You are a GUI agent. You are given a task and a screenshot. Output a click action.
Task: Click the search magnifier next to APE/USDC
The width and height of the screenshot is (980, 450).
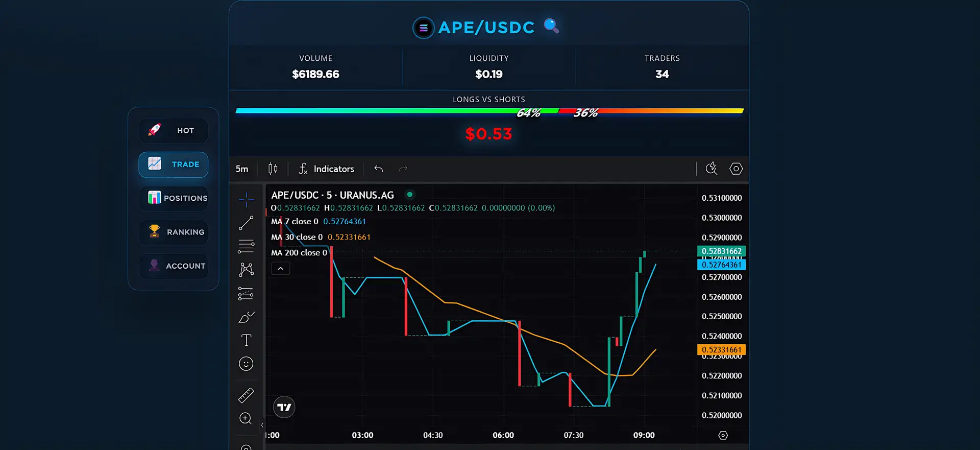(551, 26)
